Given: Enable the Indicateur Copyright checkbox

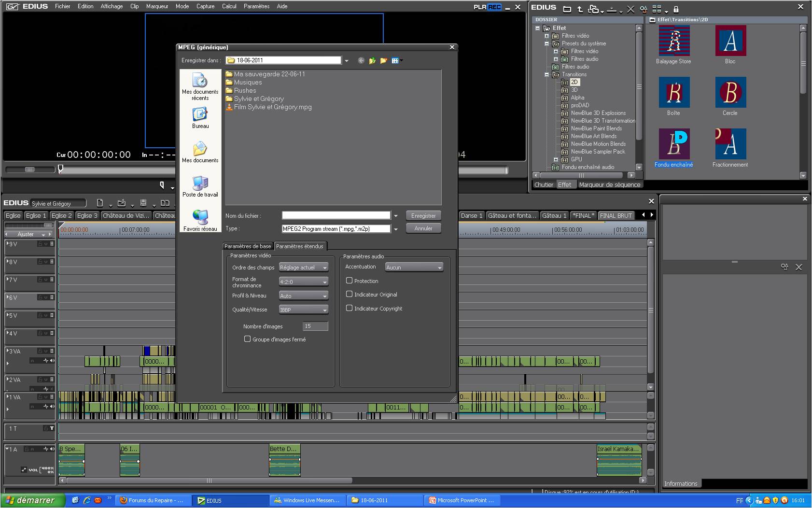Looking at the screenshot, I should [x=349, y=308].
